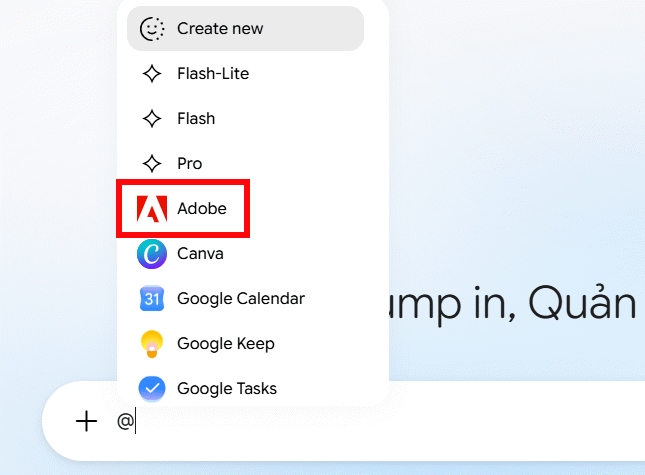
Task: Click the red Adobe logo icon
Action: tap(152, 209)
